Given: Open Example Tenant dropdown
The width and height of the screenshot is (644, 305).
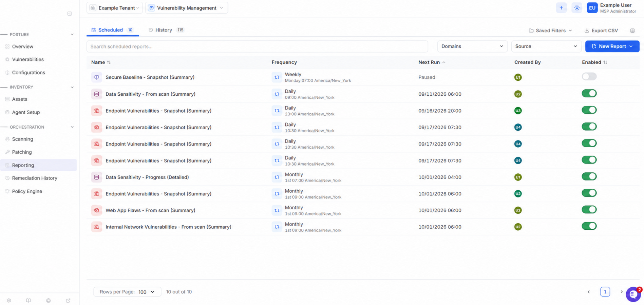Looking at the screenshot, I should 115,8.
